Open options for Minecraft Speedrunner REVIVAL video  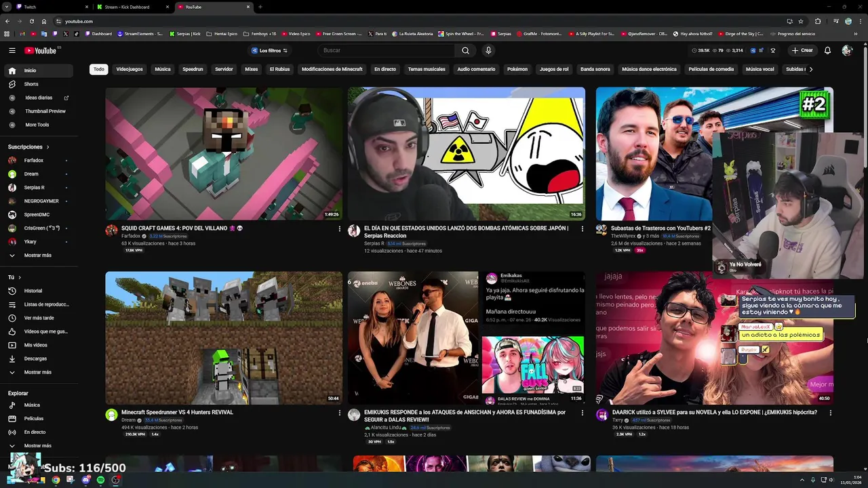(340, 413)
